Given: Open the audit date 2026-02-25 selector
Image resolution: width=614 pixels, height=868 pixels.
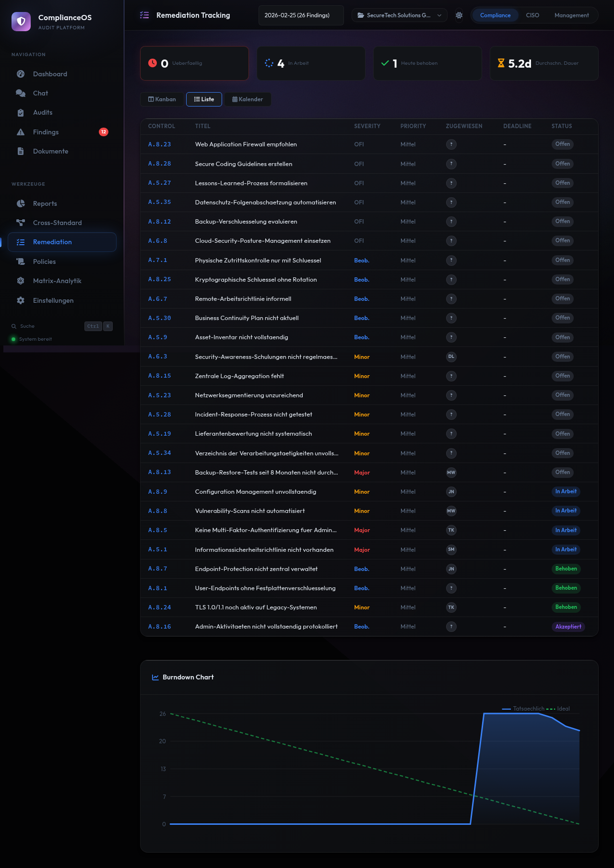Looking at the screenshot, I should click(x=301, y=15).
